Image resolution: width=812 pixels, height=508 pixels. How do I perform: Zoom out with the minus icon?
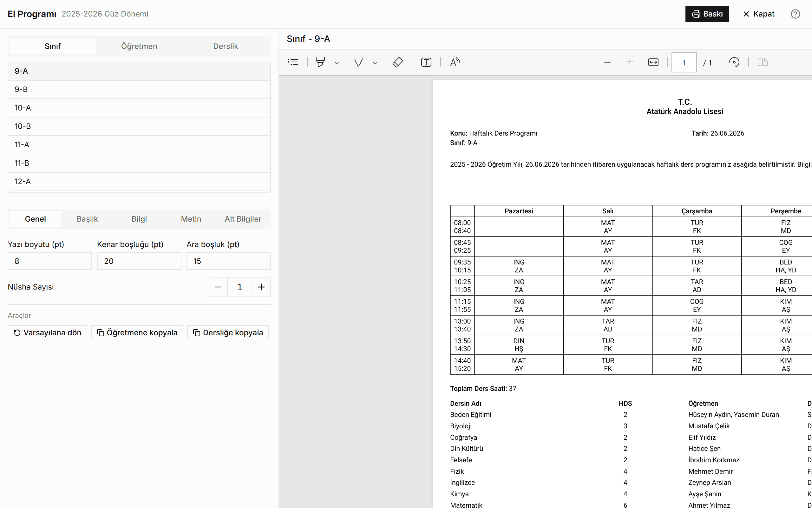click(x=607, y=62)
